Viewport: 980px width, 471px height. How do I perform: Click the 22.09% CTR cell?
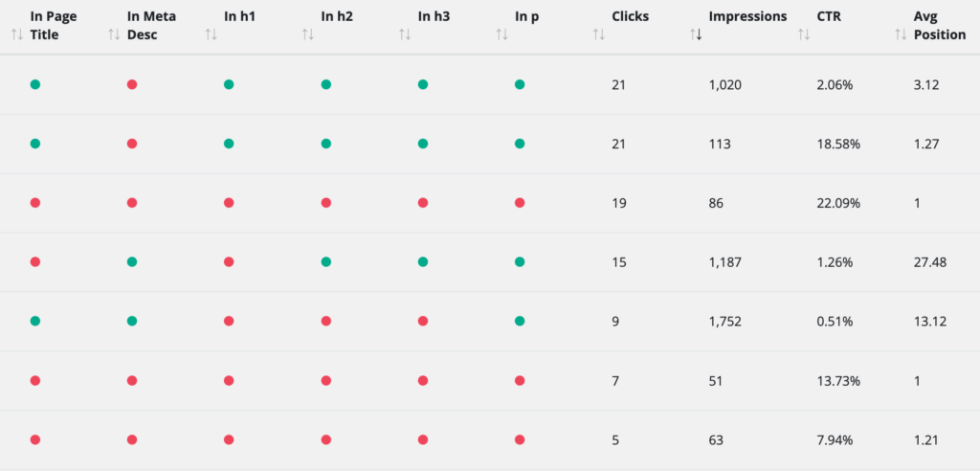click(x=838, y=203)
